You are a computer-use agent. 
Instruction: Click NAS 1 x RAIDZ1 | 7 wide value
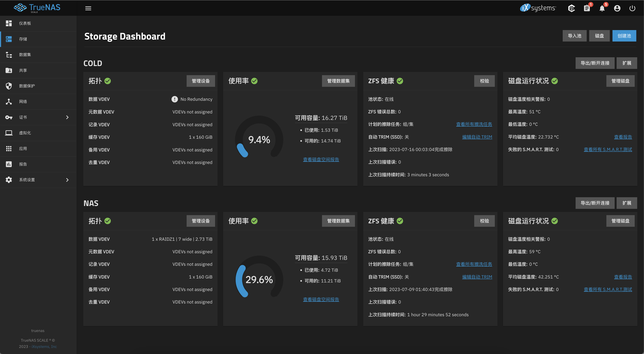(x=182, y=239)
